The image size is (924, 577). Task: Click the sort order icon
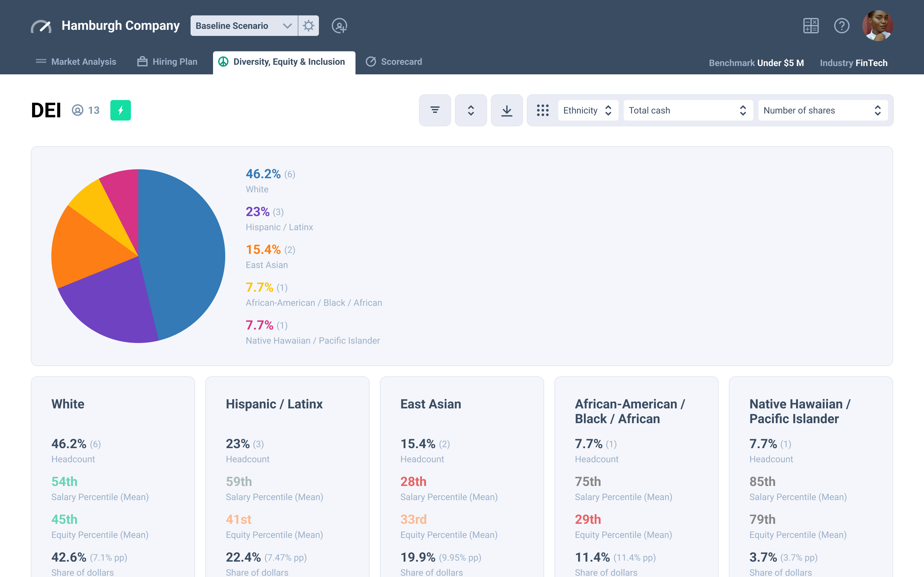[x=471, y=110]
